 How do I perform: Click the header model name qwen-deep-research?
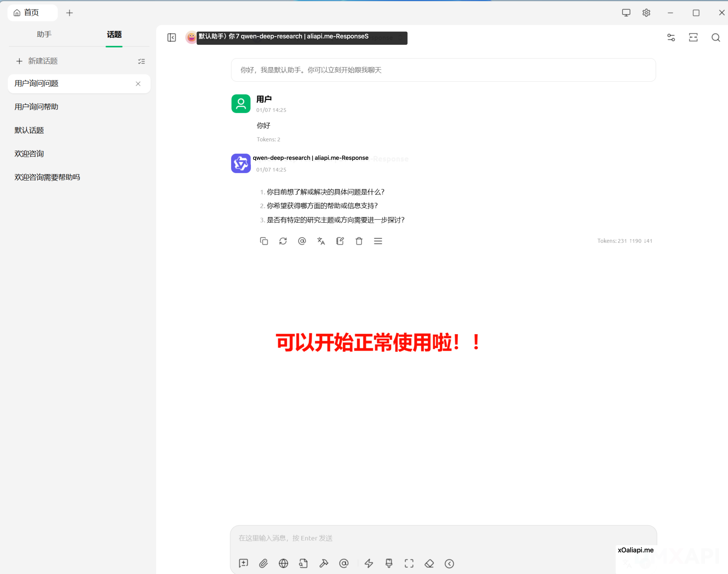point(271,36)
